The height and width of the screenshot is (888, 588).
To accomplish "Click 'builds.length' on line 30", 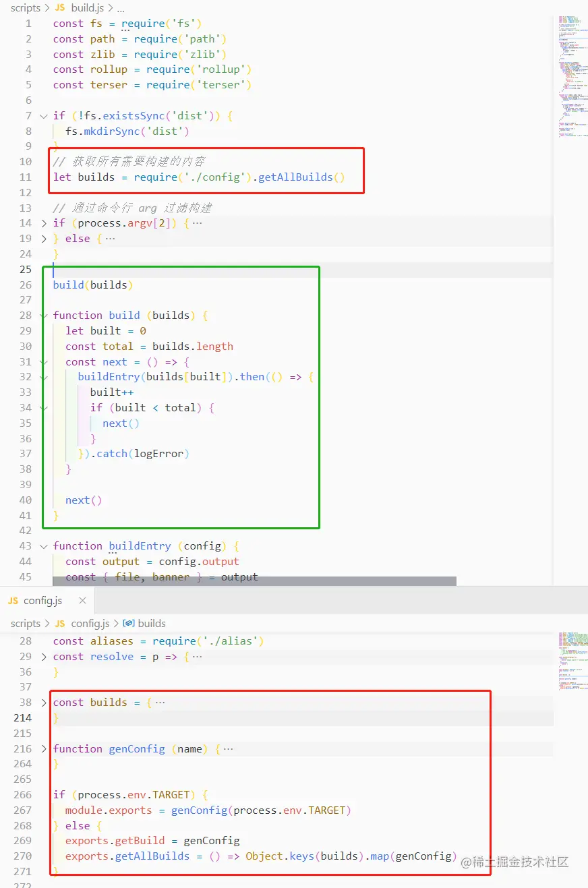I will tap(193, 347).
